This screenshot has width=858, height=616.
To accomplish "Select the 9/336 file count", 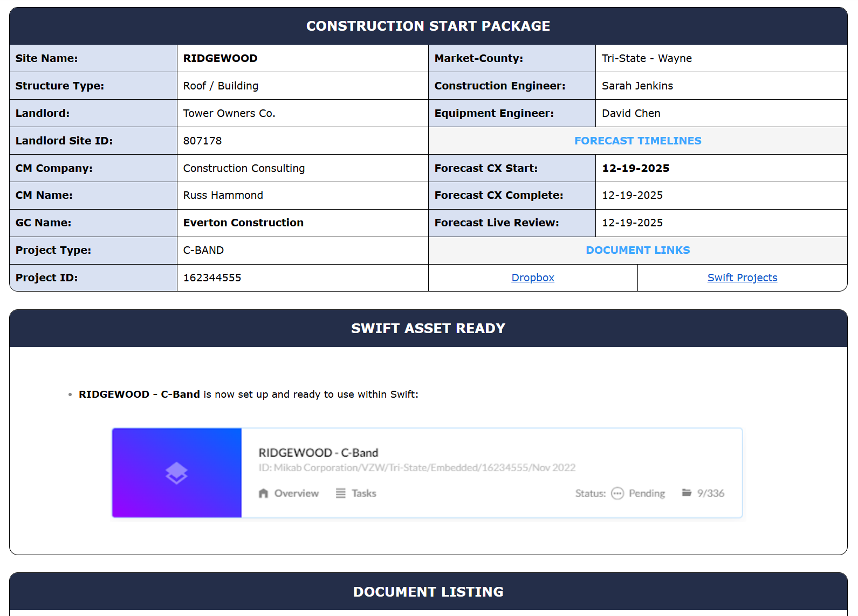I will pos(710,493).
